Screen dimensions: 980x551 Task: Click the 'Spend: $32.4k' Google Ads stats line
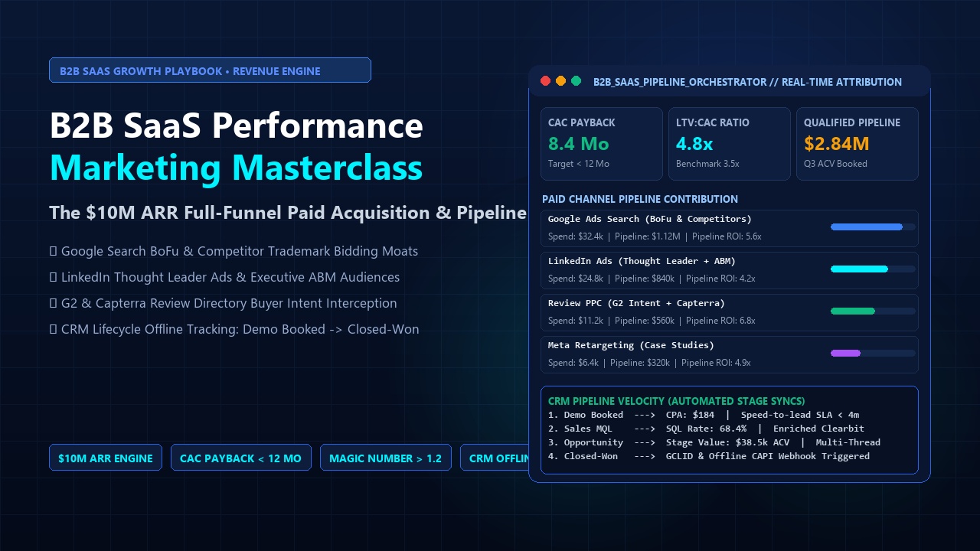coord(655,236)
